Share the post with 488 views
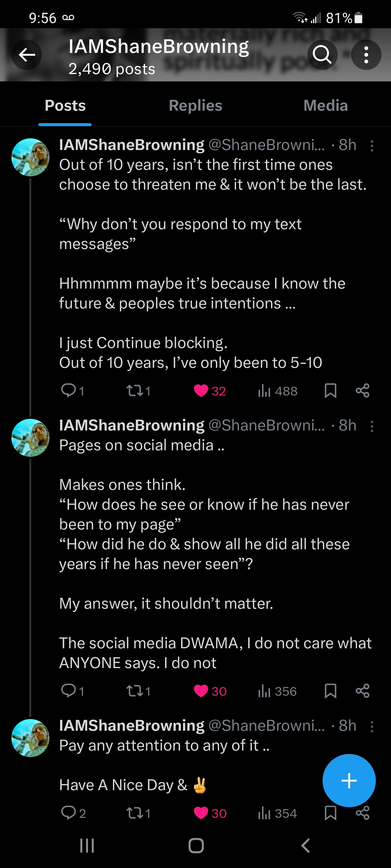391x868 pixels. click(x=363, y=391)
